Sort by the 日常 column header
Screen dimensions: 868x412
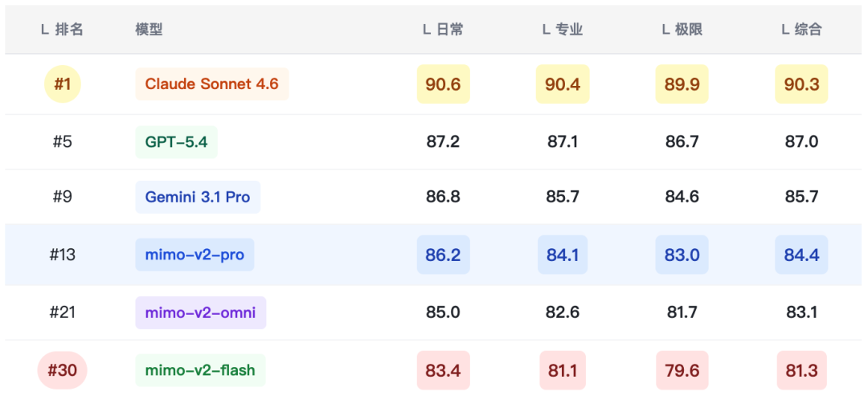(x=443, y=30)
